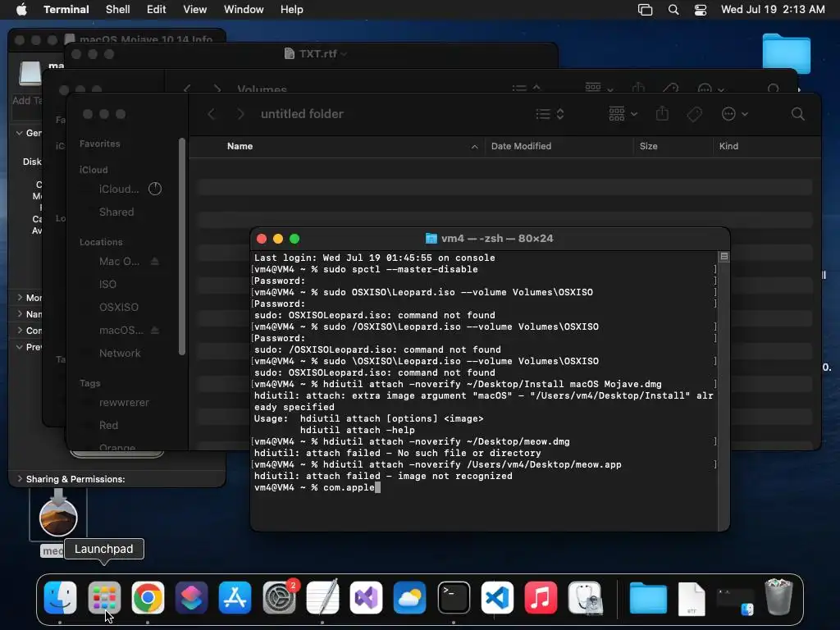Click the Tags icon in untitled folder toolbar

pyautogui.click(x=694, y=114)
